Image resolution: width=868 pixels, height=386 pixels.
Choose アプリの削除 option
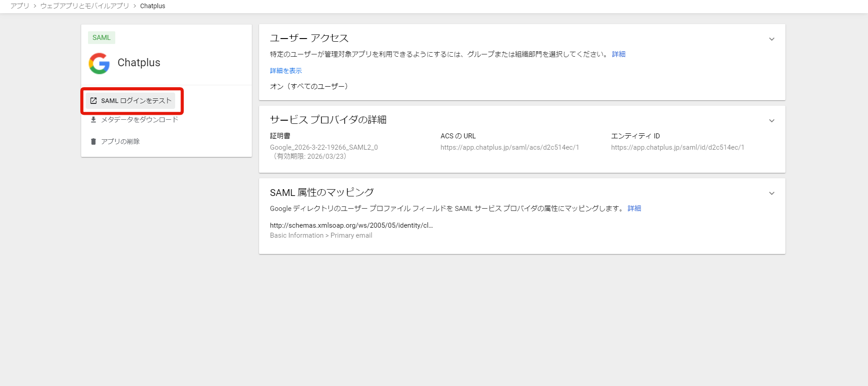click(120, 142)
